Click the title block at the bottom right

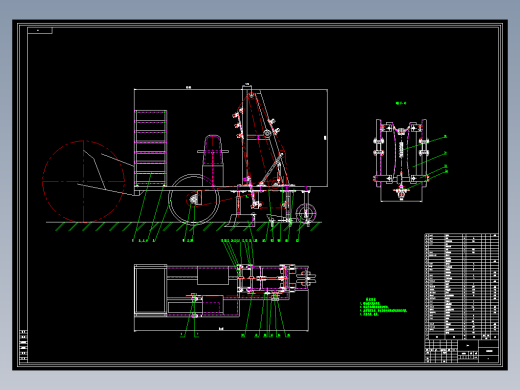tap(462, 351)
